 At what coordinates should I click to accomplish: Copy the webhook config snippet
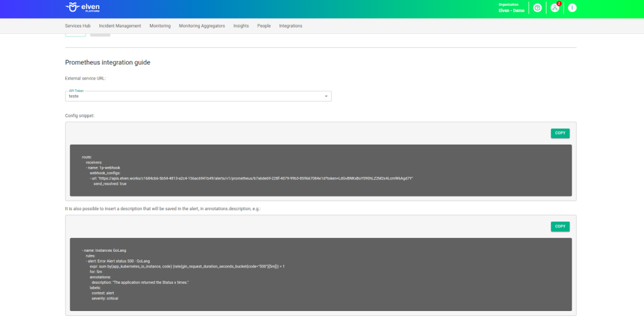tap(560, 133)
